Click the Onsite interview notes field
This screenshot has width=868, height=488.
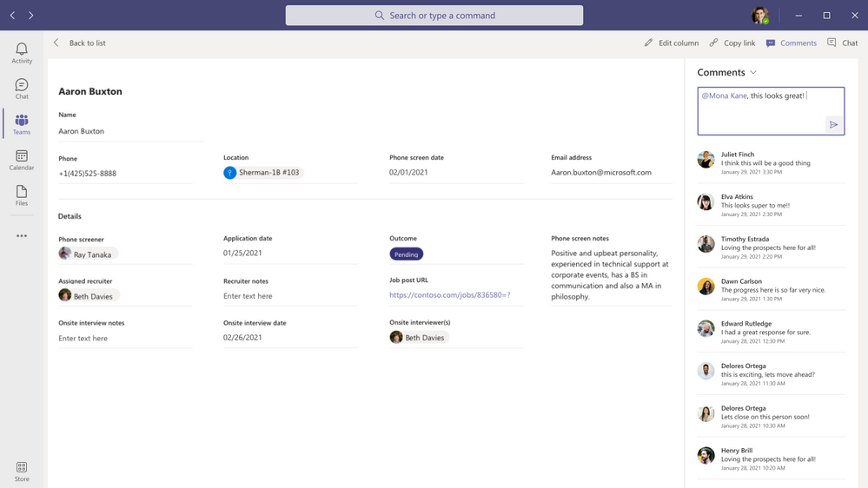coord(125,338)
